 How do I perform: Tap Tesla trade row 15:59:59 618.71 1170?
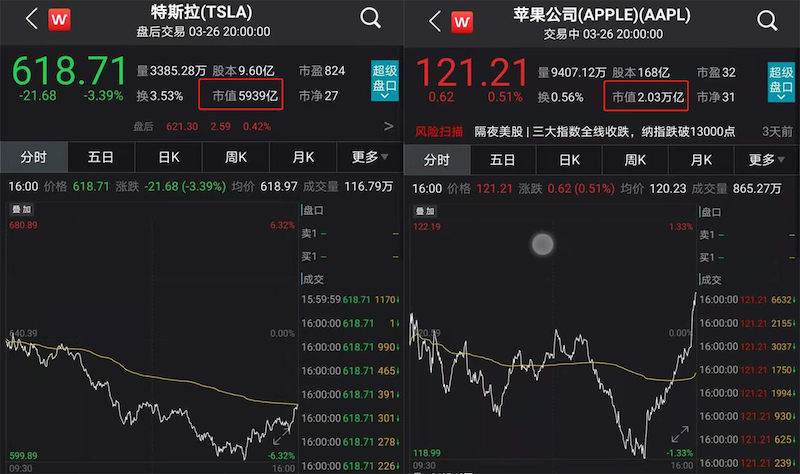pyautogui.click(x=351, y=300)
